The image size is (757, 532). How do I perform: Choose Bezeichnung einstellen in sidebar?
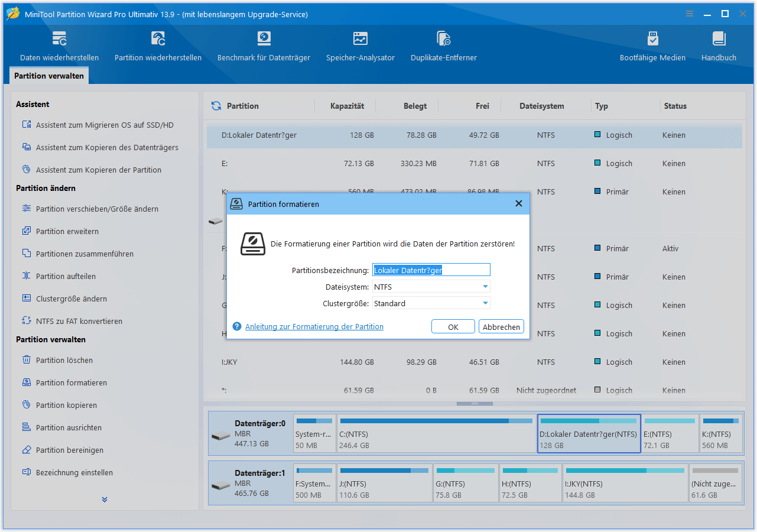pyautogui.click(x=74, y=473)
